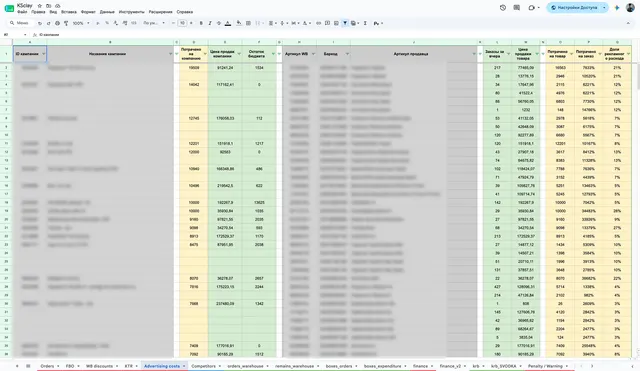The height and width of the screenshot is (371, 640).
Task: Open version history
Action: [503, 8]
